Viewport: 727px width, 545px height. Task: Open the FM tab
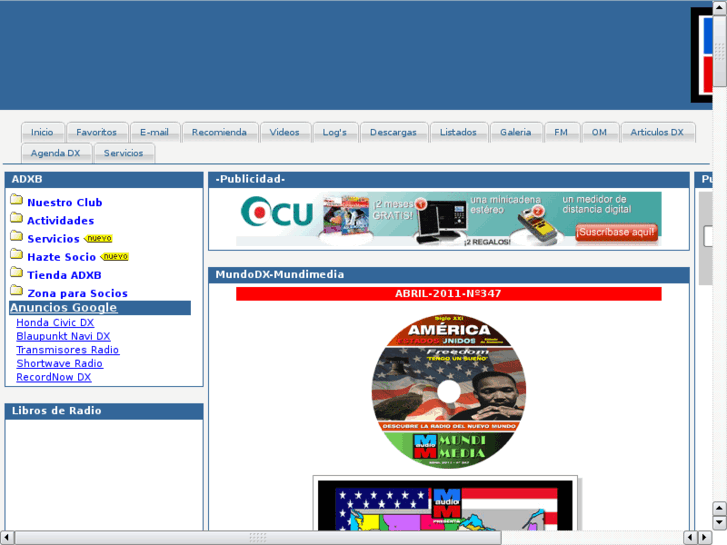(561, 132)
